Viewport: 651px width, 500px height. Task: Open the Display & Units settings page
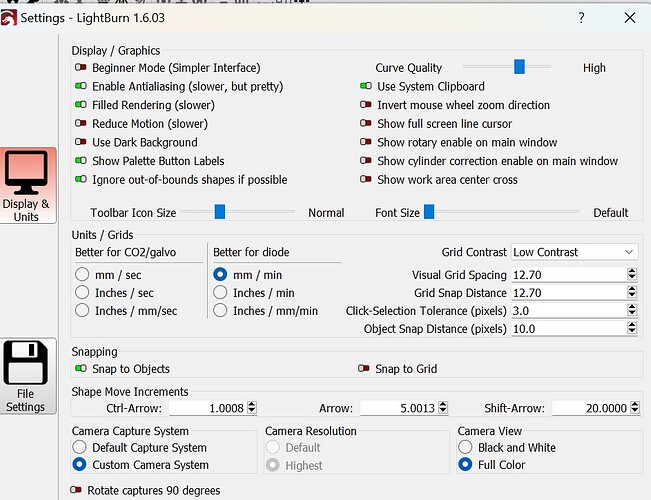pyautogui.click(x=27, y=186)
